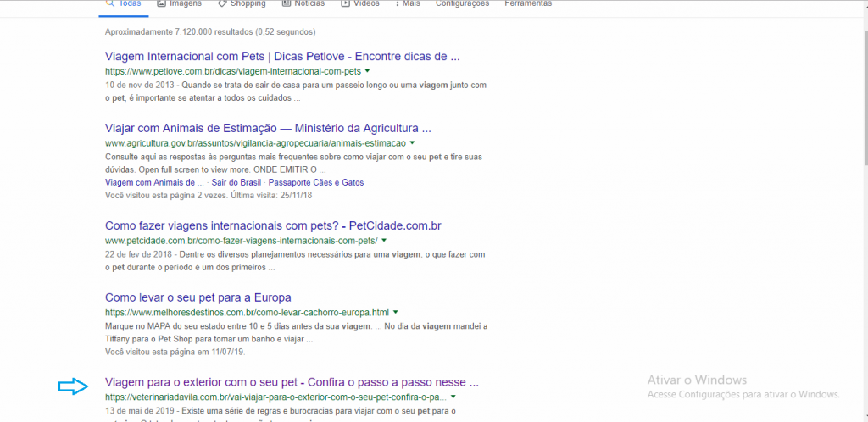This screenshot has height=422, width=868.
Task: Open Viagem Internacional com Pets Petlove result
Action: pos(282,57)
